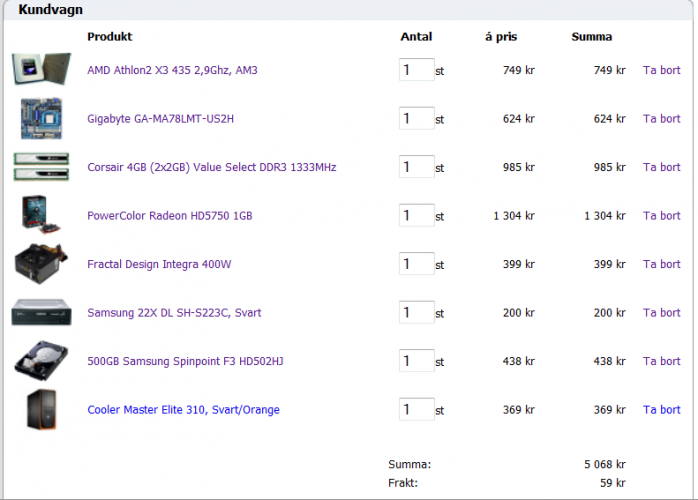Focus quantity field for PowerColor Radeon HD5750
The width and height of the screenshot is (698, 500).
pos(416,216)
